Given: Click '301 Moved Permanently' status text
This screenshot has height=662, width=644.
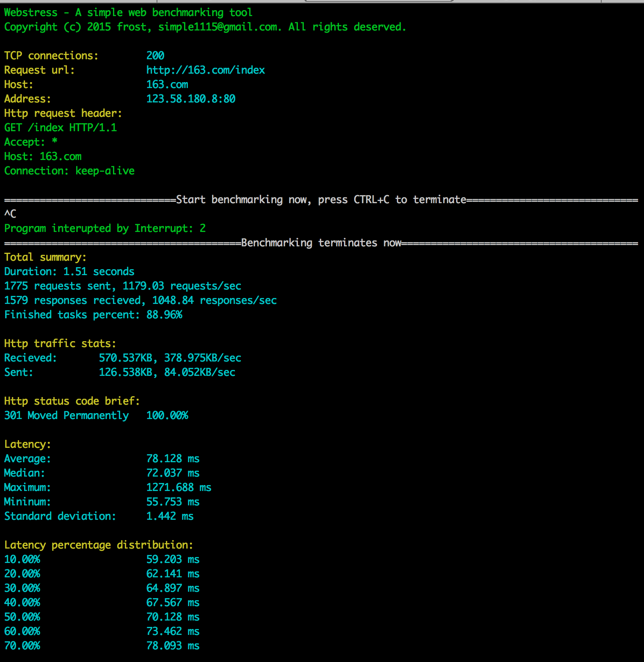Looking at the screenshot, I should (x=66, y=416).
